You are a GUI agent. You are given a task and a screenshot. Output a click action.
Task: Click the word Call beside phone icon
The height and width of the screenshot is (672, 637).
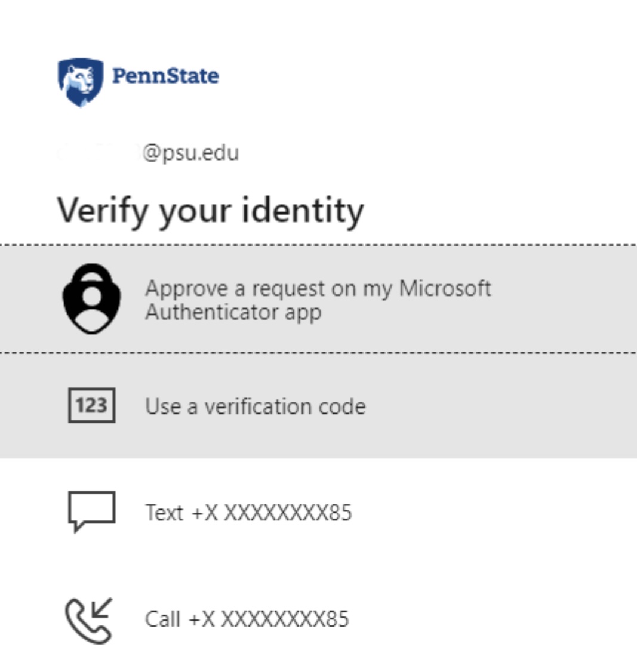(x=162, y=619)
